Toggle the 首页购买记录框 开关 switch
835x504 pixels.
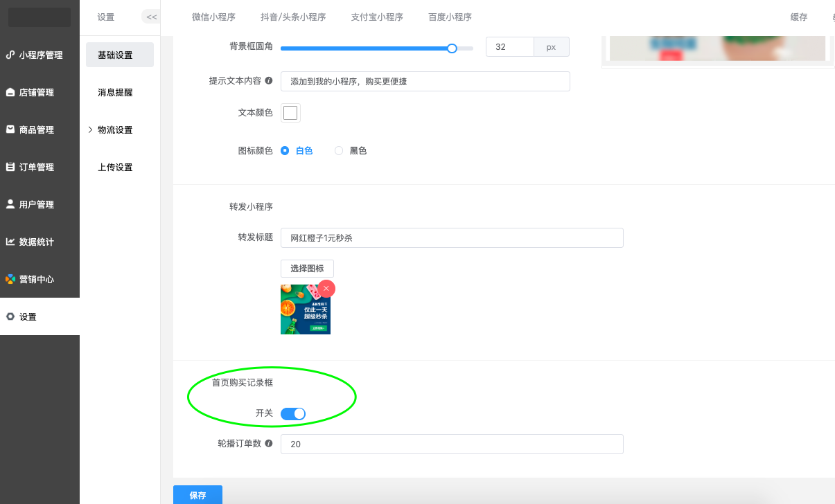[x=293, y=413]
